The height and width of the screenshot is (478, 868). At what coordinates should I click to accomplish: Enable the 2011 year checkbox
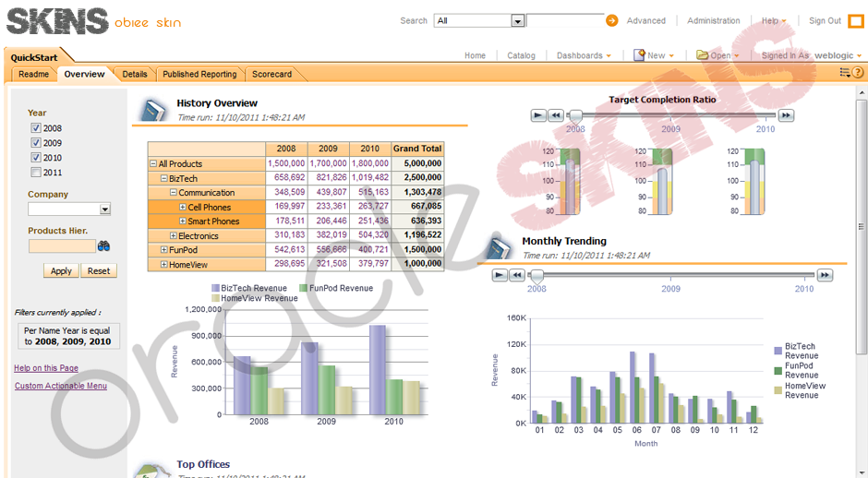coord(36,173)
